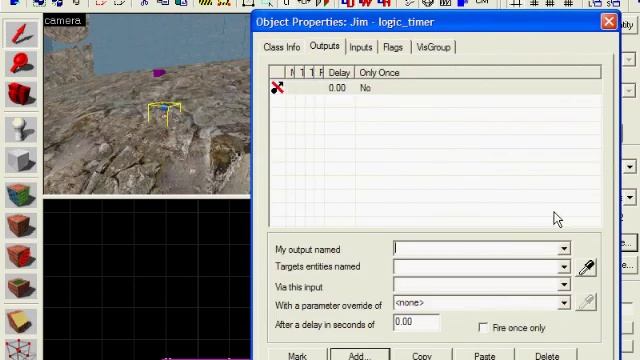Switch to the VisGroup tab
Viewport: 640px width, 360px height.
[433, 47]
